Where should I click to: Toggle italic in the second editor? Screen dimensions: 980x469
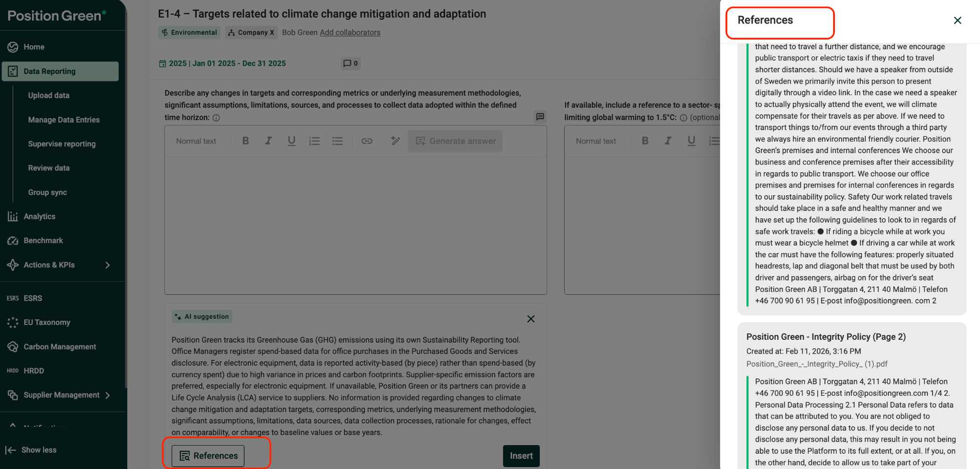[x=668, y=141]
